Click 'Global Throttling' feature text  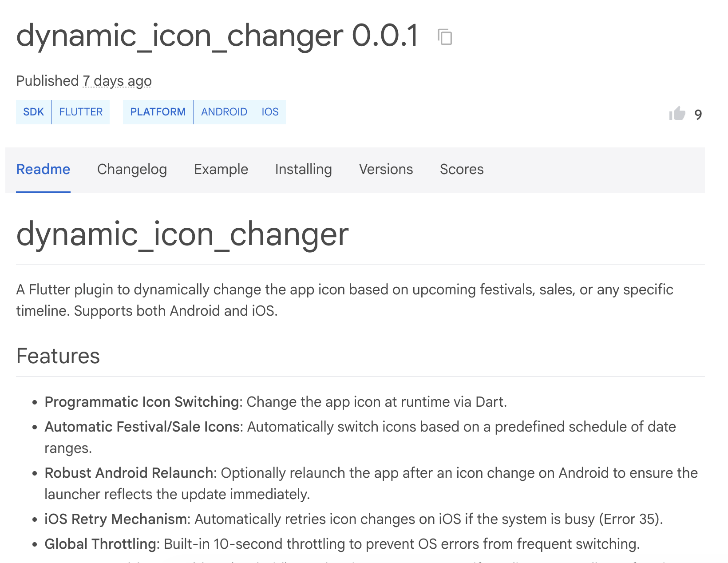coord(100,544)
